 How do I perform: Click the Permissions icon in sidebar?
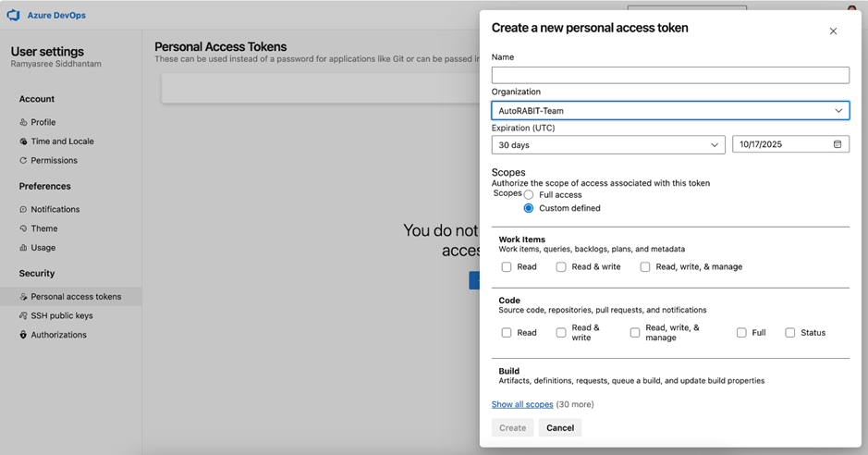(x=23, y=161)
